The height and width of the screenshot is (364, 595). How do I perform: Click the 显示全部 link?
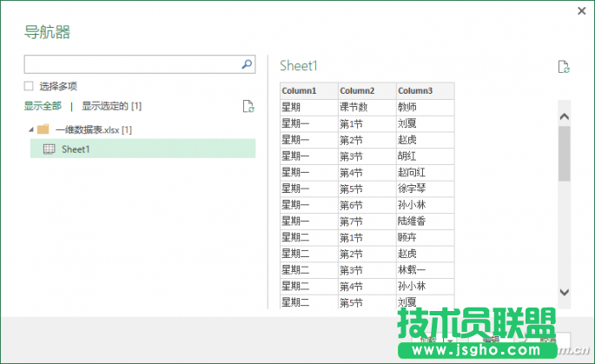[43, 106]
